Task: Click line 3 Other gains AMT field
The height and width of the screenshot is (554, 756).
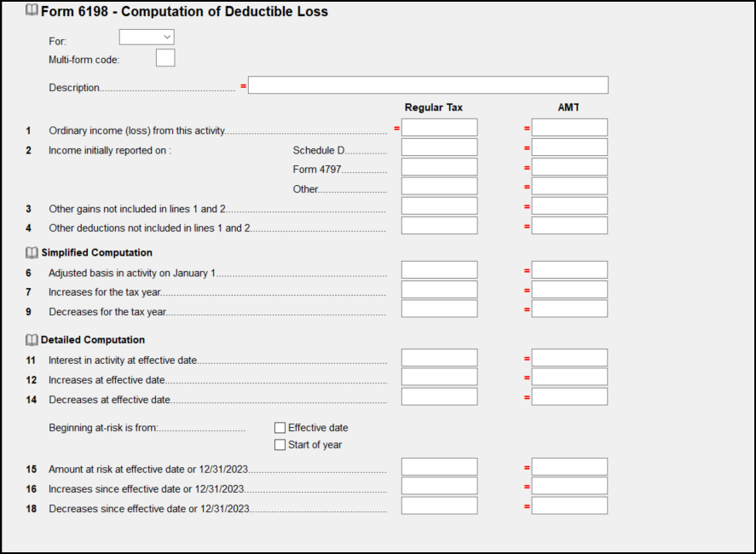Action: point(569,206)
